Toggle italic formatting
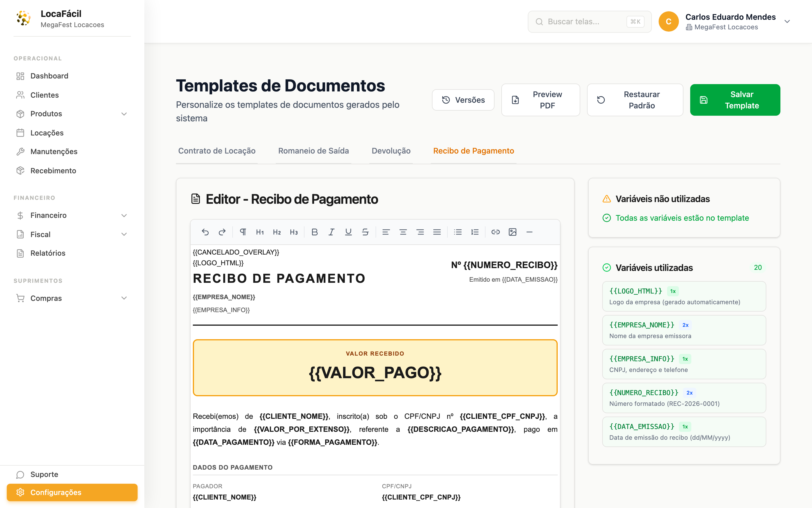The width and height of the screenshot is (812, 508). (x=332, y=232)
